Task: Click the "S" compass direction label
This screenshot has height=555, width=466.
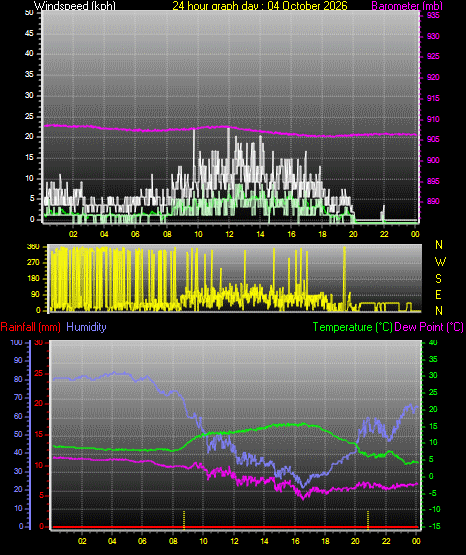Action: 438,279
